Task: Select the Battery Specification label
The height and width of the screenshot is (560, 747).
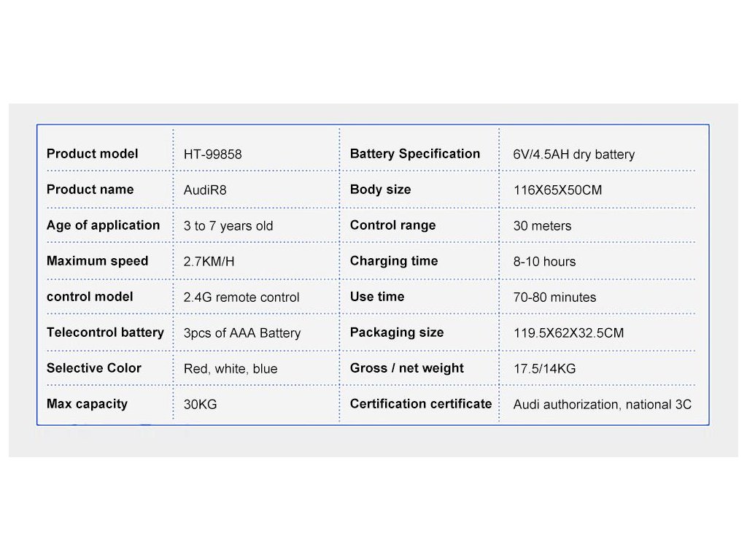Action: point(415,154)
